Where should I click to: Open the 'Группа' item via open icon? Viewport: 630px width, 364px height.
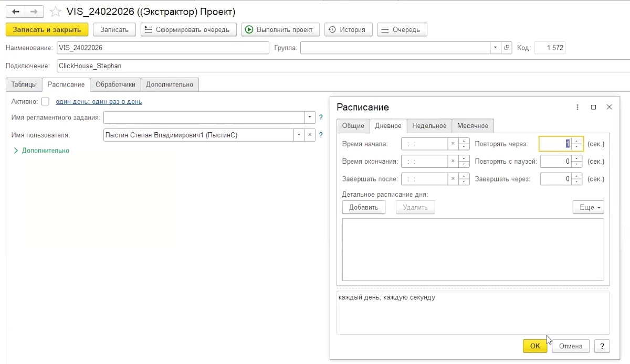click(x=507, y=48)
